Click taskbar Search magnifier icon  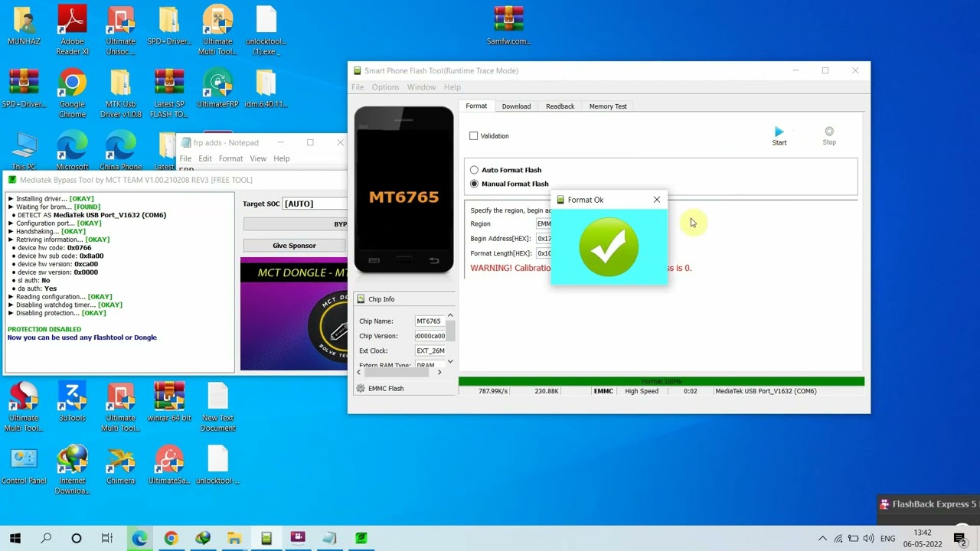[x=46, y=538]
